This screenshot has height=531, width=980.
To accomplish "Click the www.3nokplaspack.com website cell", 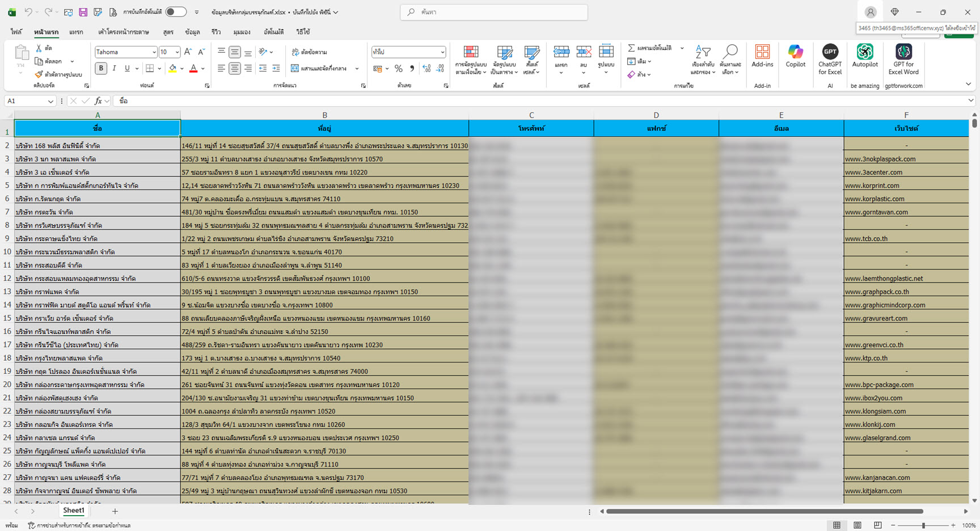I will (880, 159).
